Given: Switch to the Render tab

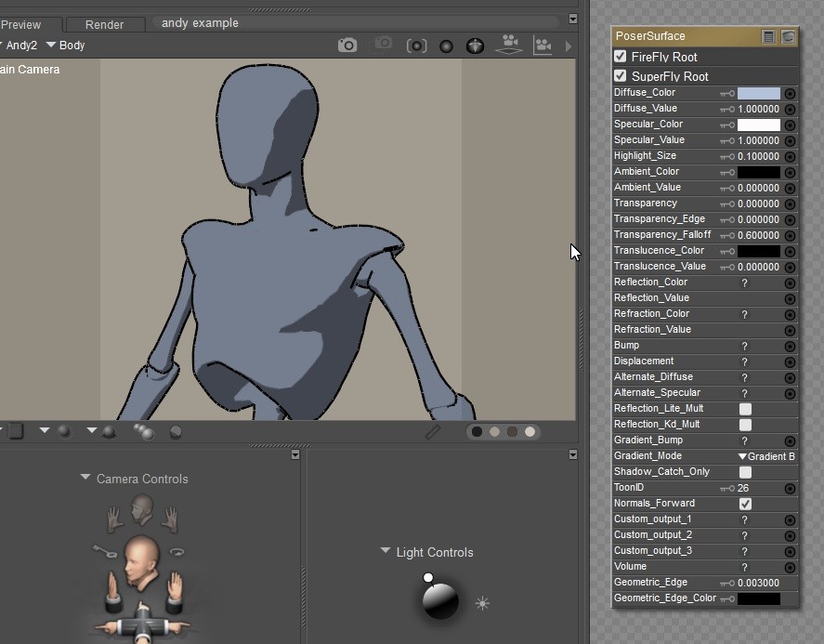Looking at the screenshot, I should click(x=104, y=25).
